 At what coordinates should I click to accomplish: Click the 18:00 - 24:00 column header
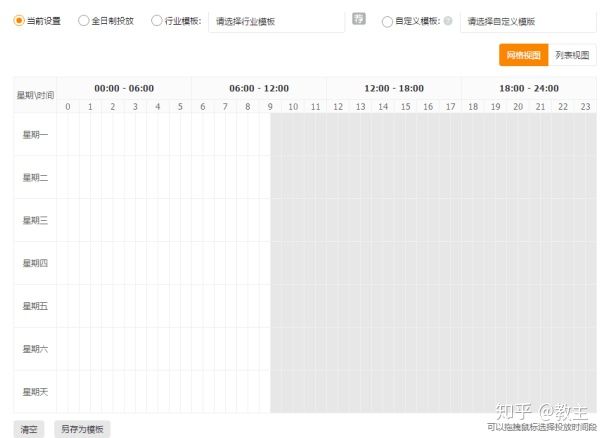click(529, 88)
